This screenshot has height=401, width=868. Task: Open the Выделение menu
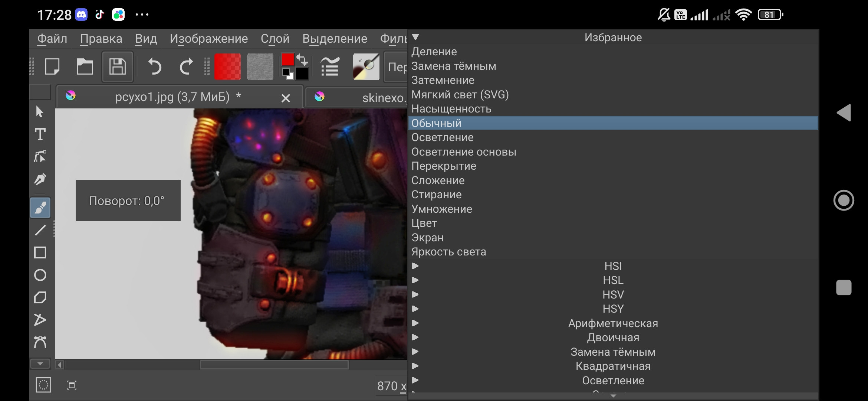click(335, 39)
